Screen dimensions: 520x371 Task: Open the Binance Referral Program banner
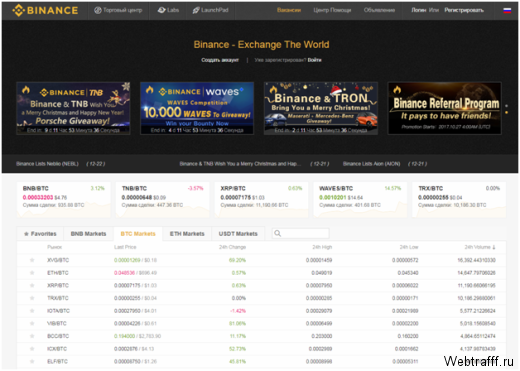445,108
